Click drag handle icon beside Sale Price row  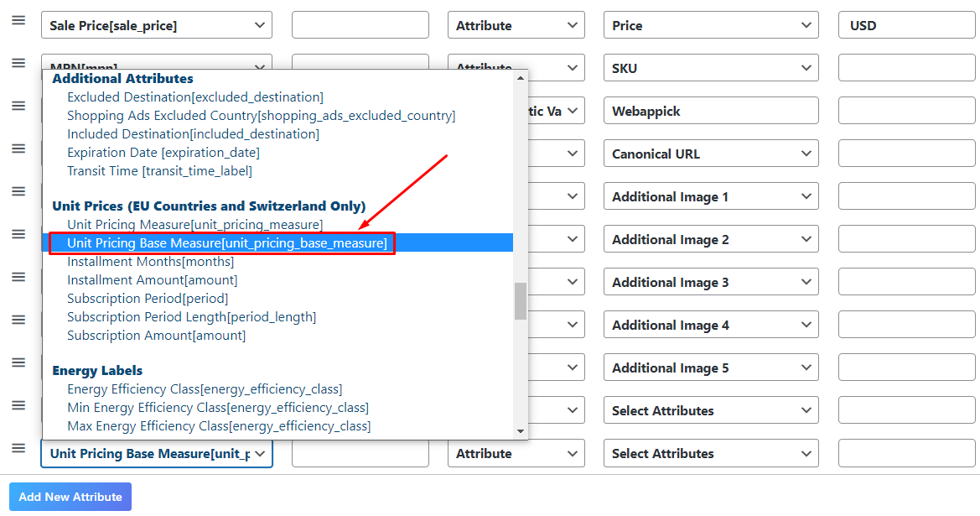click(x=18, y=20)
